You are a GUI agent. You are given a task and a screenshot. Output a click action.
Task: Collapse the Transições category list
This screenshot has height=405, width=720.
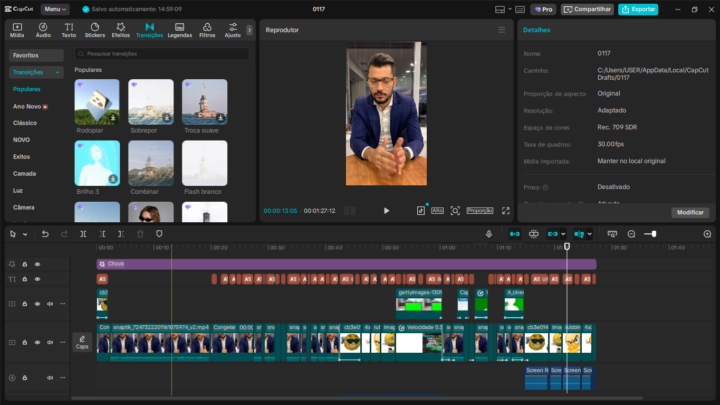pos(58,72)
